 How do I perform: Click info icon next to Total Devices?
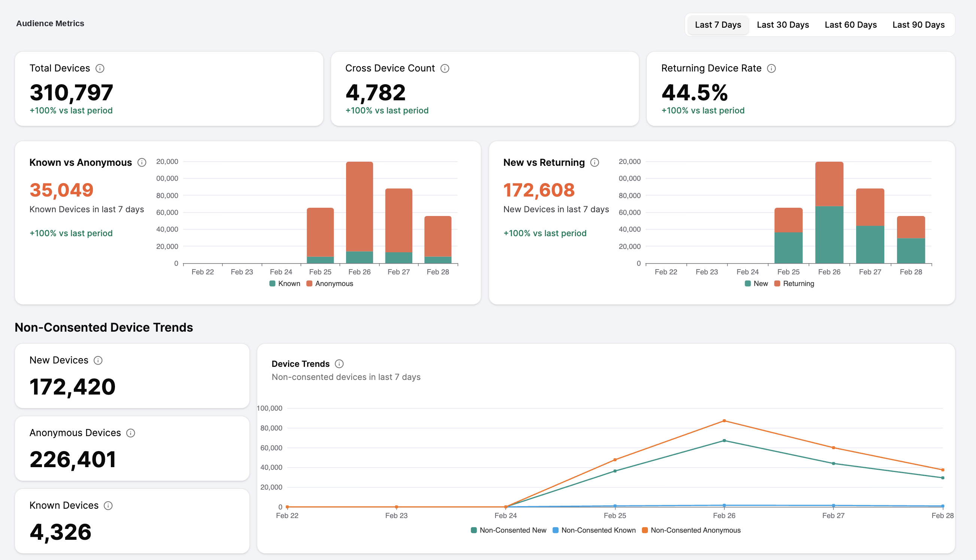100,69
